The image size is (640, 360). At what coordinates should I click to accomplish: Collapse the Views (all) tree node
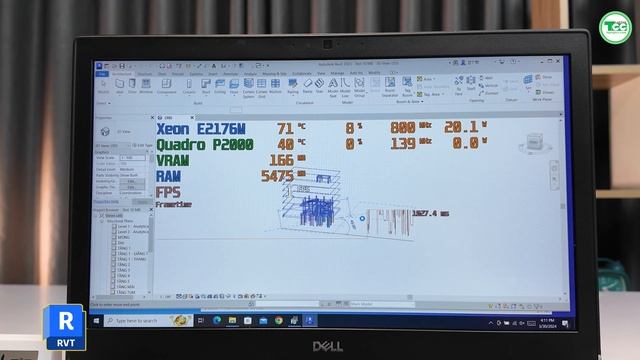(97, 215)
